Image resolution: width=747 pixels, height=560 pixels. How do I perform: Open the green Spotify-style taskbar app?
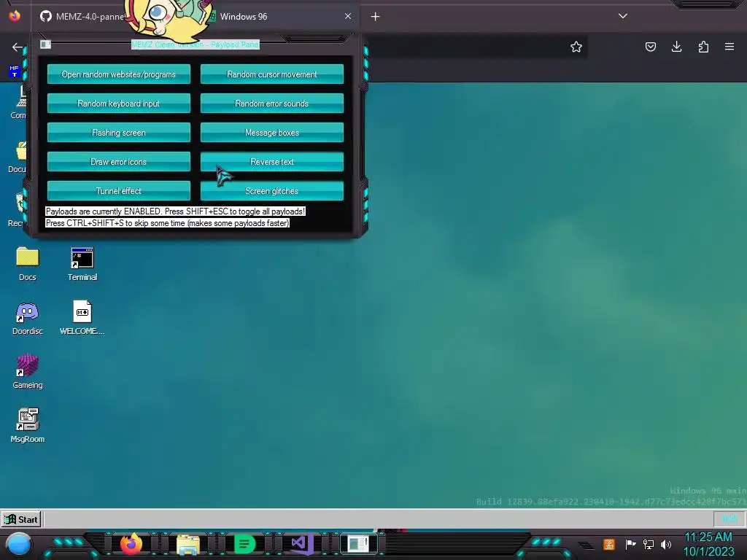[x=244, y=544]
